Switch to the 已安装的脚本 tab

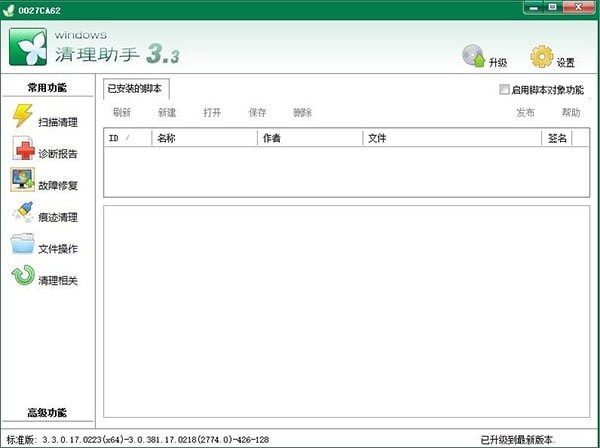pyautogui.click(x=136, y=89)
